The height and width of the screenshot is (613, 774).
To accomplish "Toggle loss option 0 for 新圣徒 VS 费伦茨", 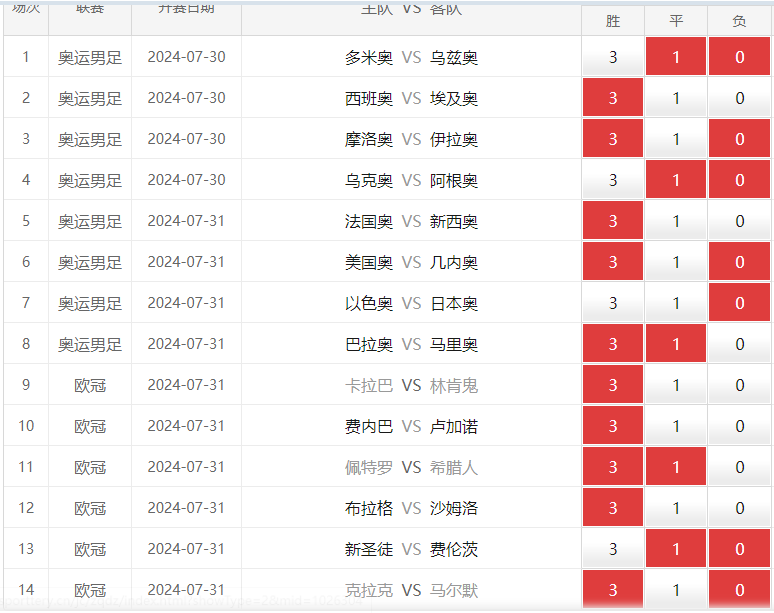I will point(739,548).
